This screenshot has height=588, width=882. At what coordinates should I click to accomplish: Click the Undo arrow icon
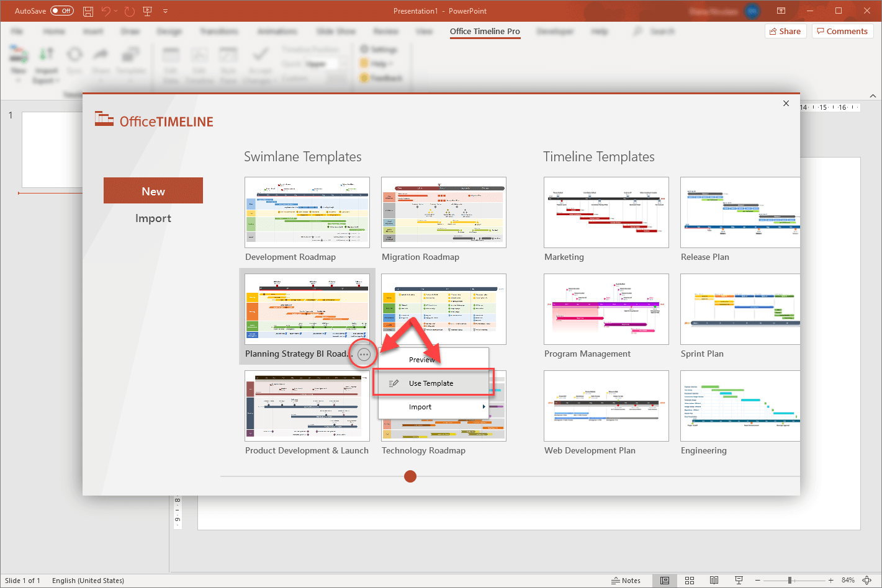(x=106, y=11)
